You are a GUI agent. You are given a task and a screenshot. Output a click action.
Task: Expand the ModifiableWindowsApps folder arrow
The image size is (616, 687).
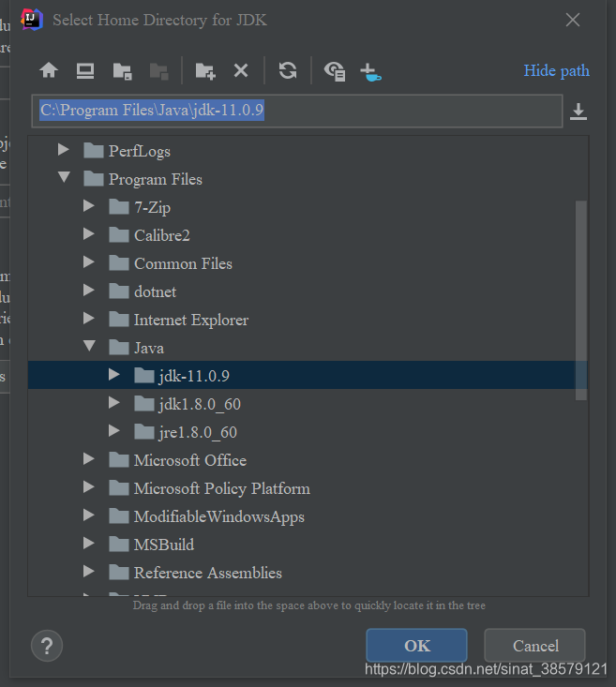click(x=89, y=515)
